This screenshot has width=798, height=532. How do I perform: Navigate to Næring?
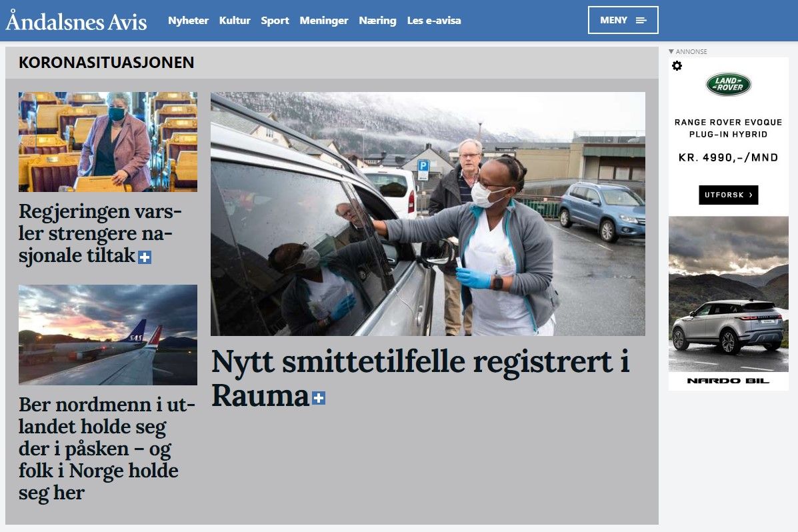pyautogui.click(x=377, y=21)
